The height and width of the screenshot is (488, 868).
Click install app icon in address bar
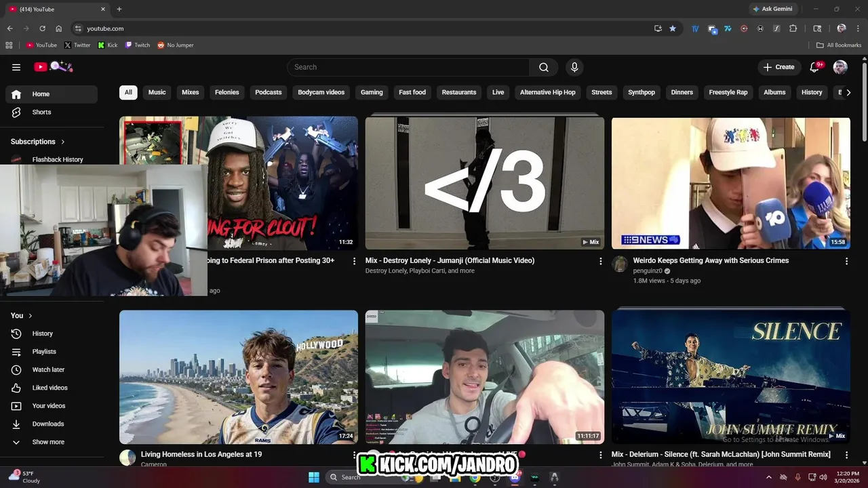658,28
